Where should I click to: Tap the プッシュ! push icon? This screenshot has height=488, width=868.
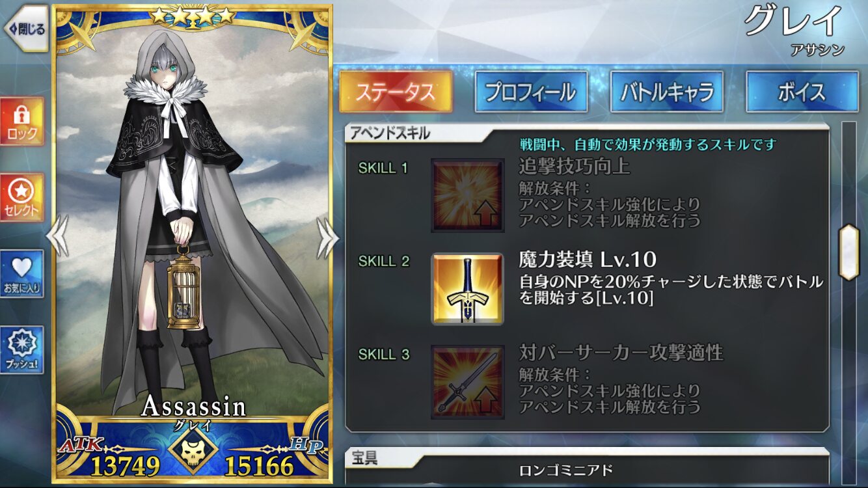click(22, 350)
